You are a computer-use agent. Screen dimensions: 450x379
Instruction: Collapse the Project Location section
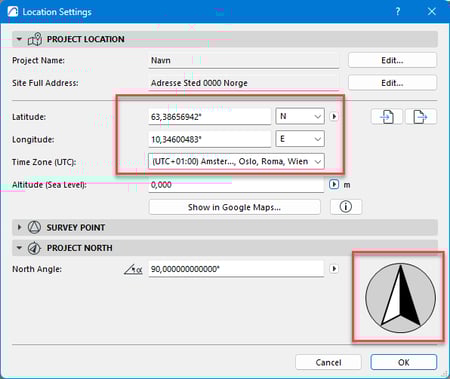click(x=19, y=39)
